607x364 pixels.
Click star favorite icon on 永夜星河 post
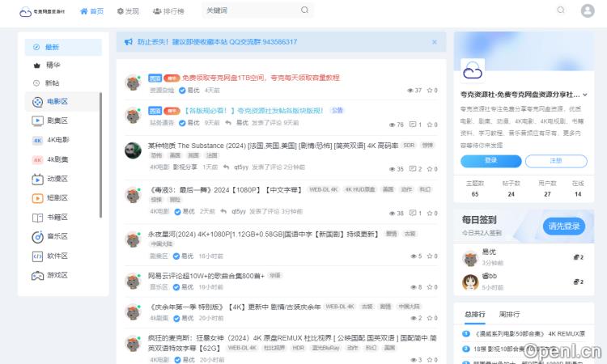[x=429, y=256]
